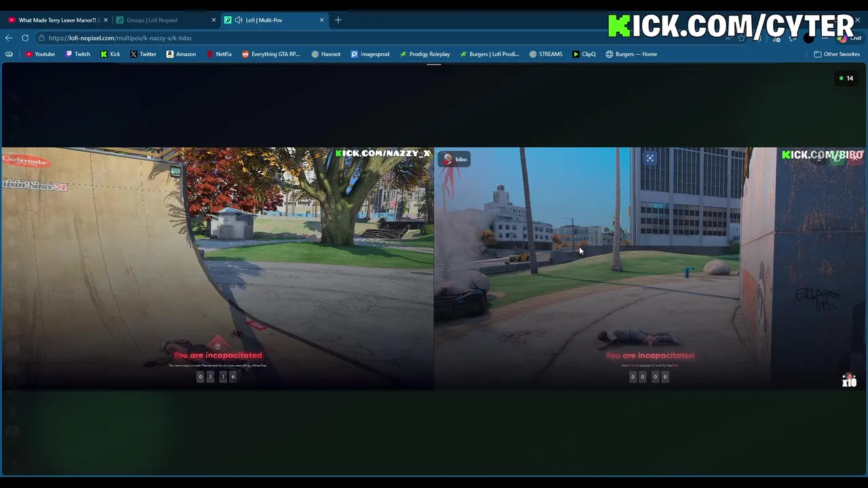This screenshot has width=868, height=488.
Task: Open the tab actions icon in bookmarks bar
Action: 9,54
